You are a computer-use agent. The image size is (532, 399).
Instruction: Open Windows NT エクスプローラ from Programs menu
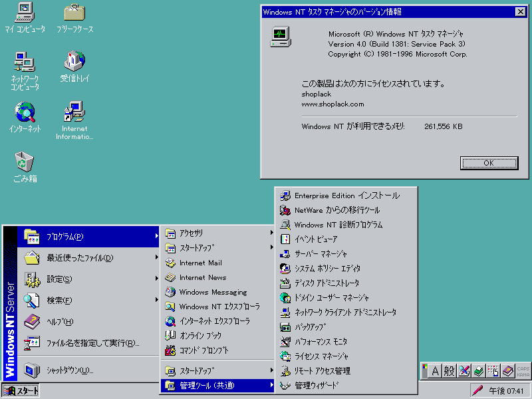(x=217, y=307)
